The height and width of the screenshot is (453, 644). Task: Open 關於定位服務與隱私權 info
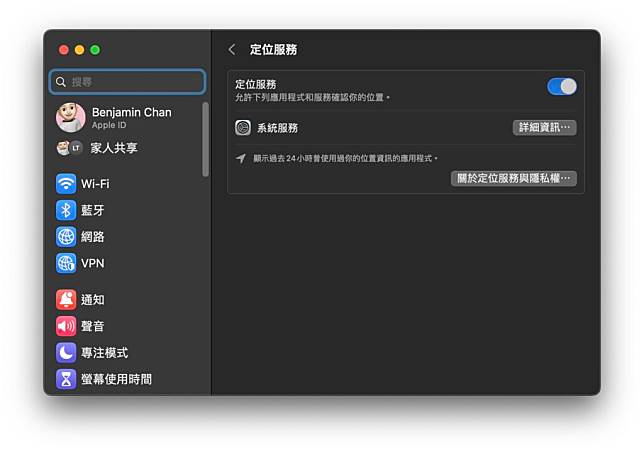click(x=514, y=178)
